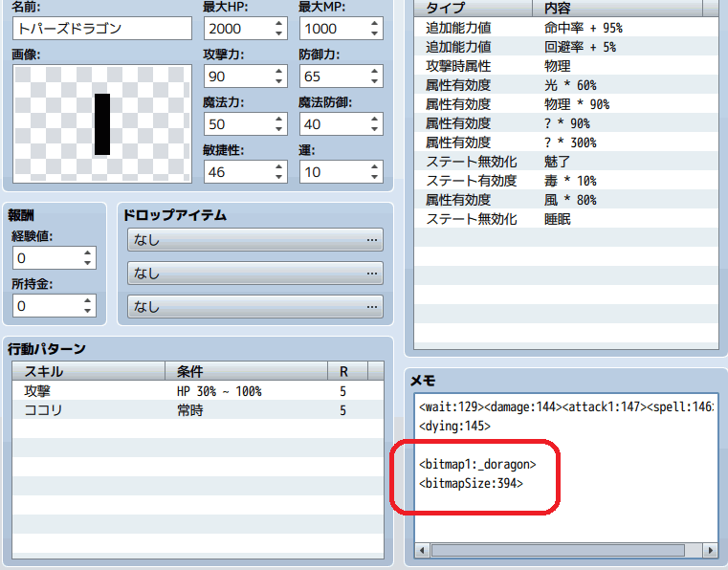Image resolution: width=728 pixels, height=570 pixels.
Task: Click the 条件 column header in 行動パターン
Action: (247, 371)
